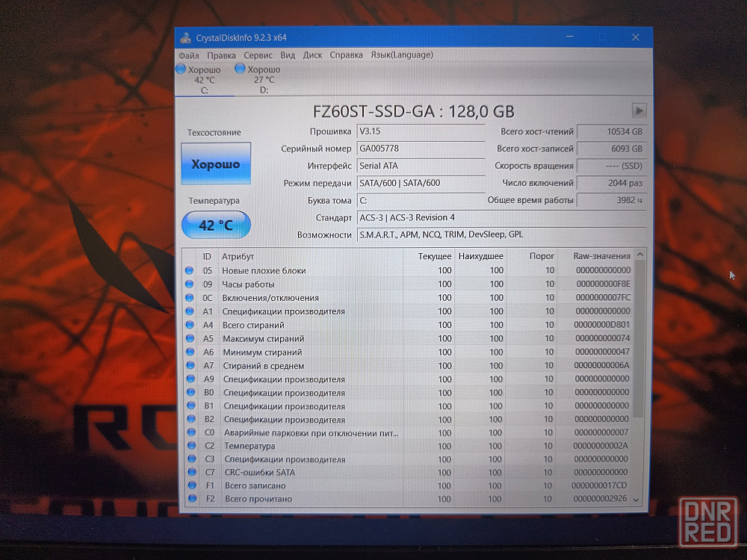747x560 pixels.
Task: Click status icon for attribute 09 Часы работы
Action: (x=190, y=284)
